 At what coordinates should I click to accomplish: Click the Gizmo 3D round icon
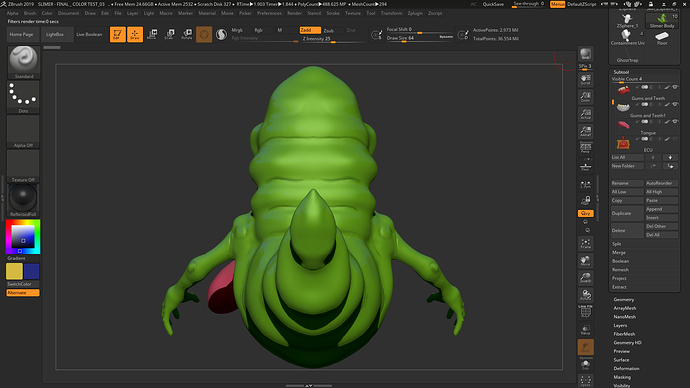[x=204, y=34]
